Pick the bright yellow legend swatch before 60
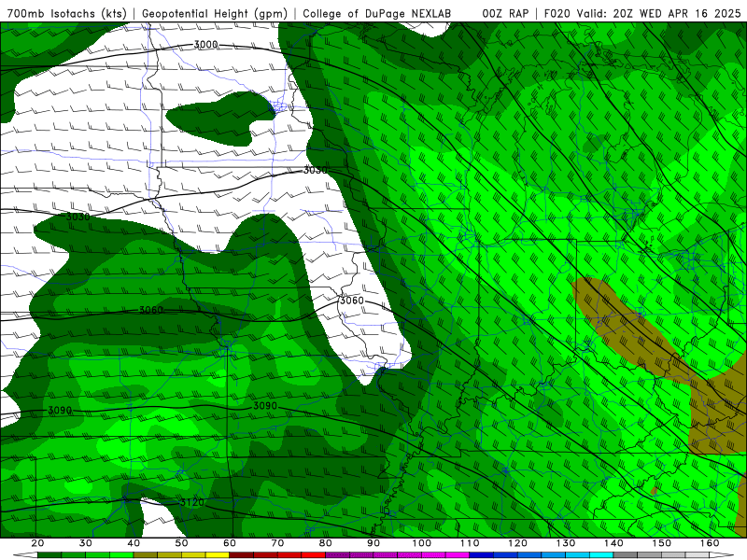 click(218, 555)
